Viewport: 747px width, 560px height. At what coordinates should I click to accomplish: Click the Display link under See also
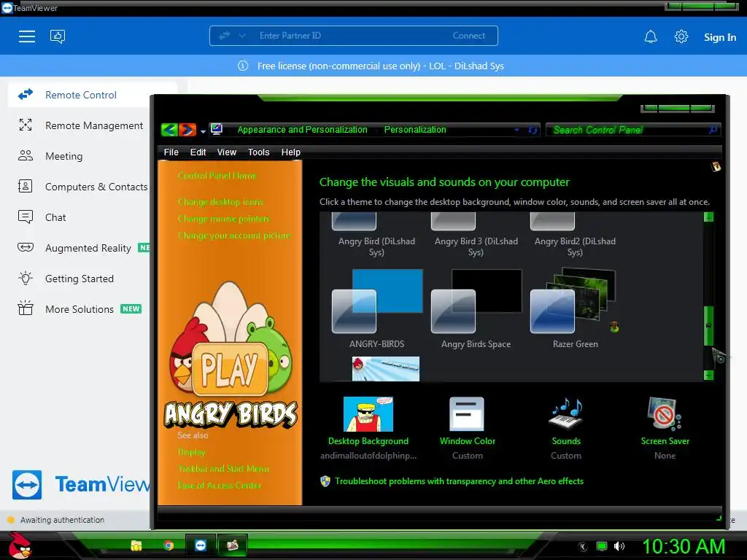(192, 452)
